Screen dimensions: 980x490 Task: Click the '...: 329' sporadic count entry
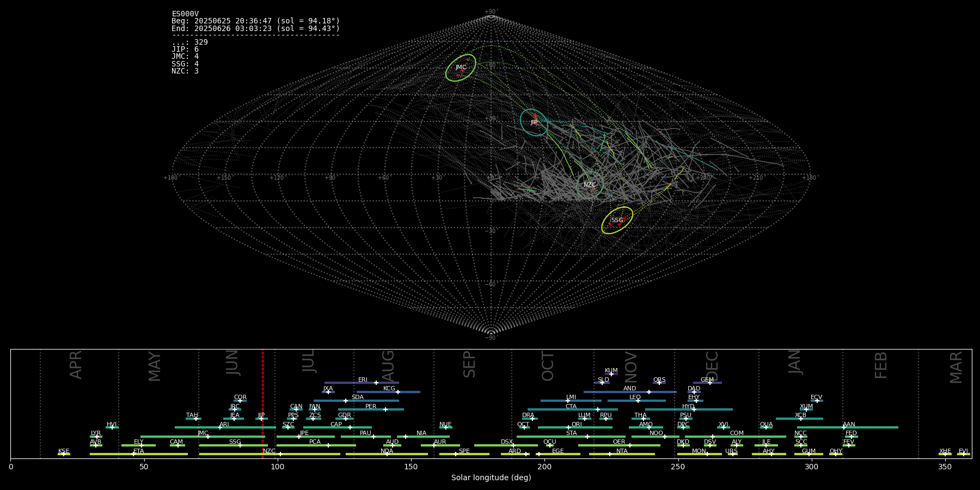pos(189,42)
